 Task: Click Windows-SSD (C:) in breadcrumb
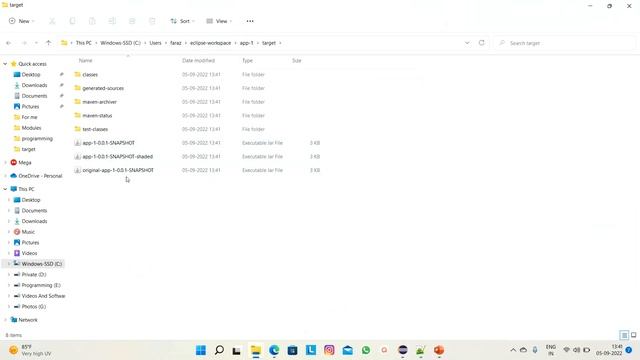click(120, 43)
